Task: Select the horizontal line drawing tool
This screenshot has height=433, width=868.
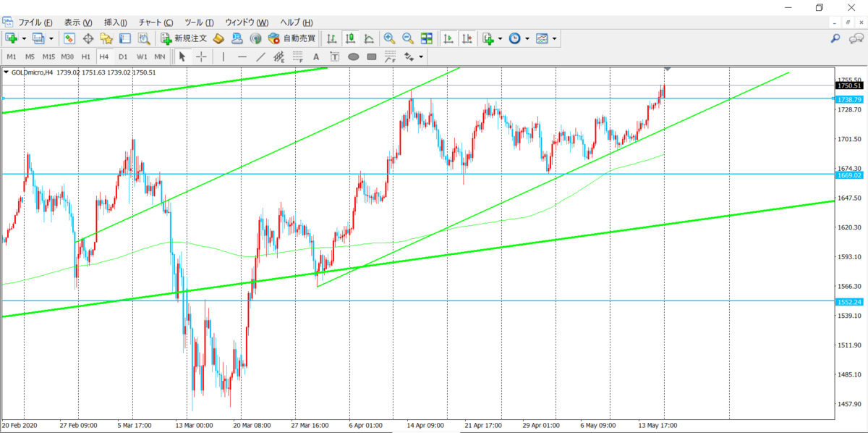Action: click(242, 56)
